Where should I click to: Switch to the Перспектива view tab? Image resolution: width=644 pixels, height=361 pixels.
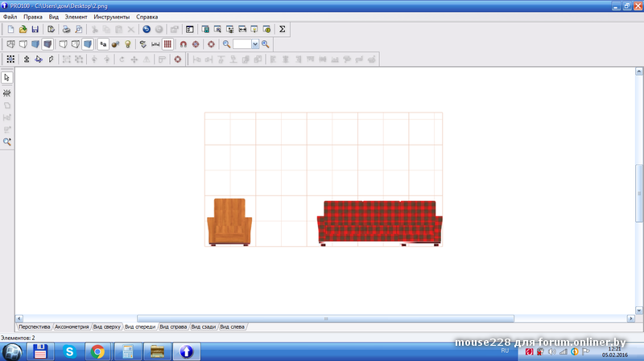pos(34,327)
